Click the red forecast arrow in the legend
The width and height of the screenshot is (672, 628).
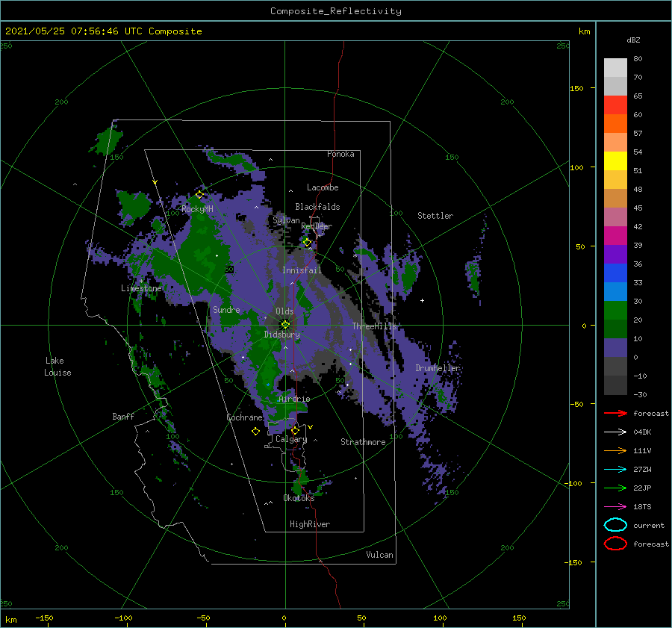click(615, 413)
